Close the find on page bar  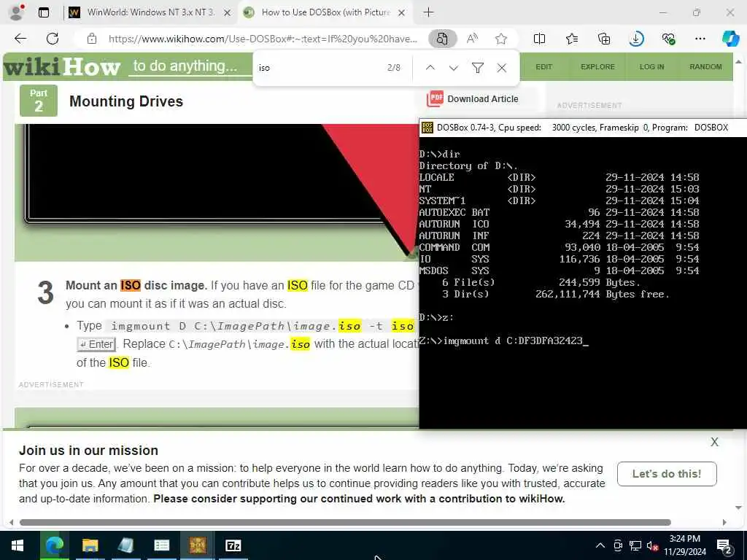502,68
